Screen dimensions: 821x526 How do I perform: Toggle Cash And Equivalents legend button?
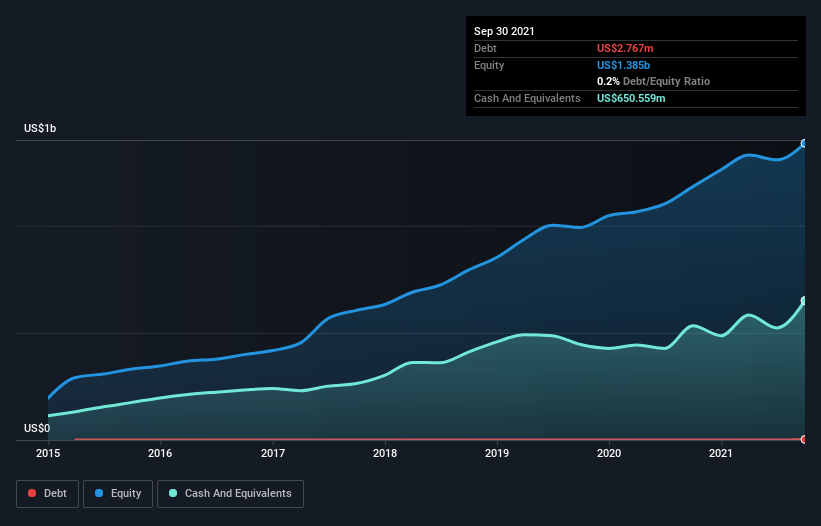tap(230, 494)
